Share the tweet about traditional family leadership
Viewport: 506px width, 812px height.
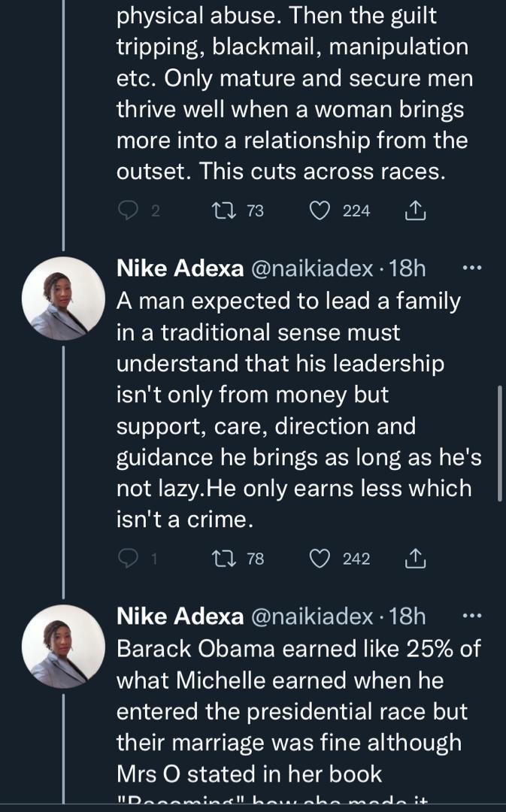414,559
